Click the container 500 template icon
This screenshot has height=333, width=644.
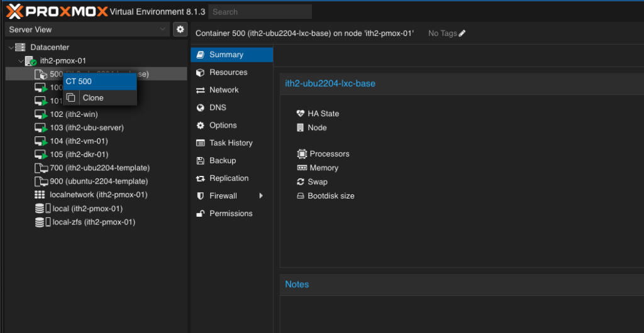(41, 74)
